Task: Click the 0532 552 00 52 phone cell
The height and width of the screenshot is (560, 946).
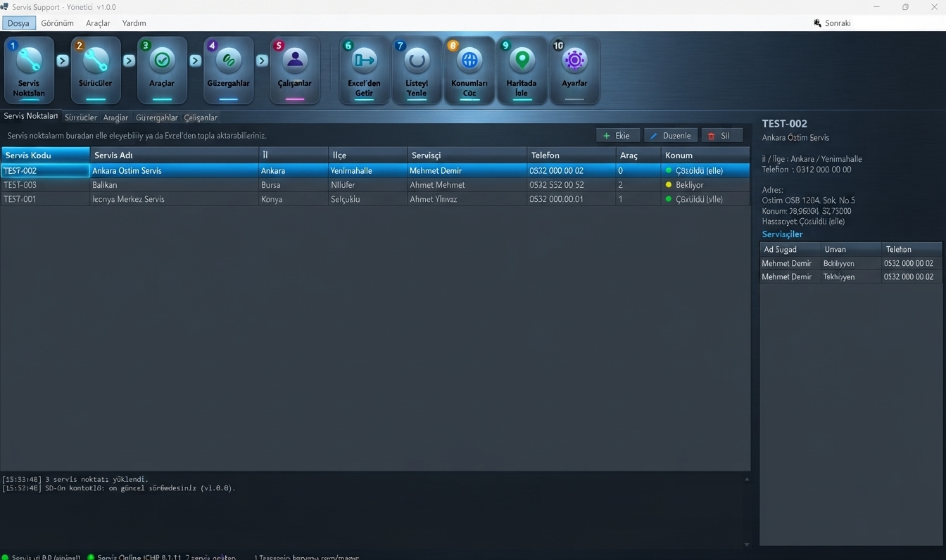Action: (x=571, y=185)
